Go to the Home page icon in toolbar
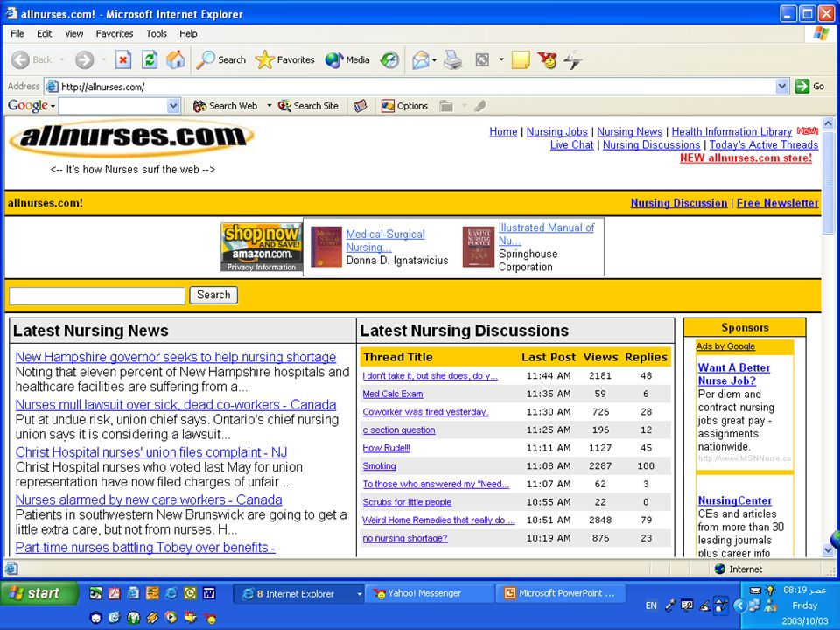The height and width of the screenshot is (630, 840). coord(176,60)
